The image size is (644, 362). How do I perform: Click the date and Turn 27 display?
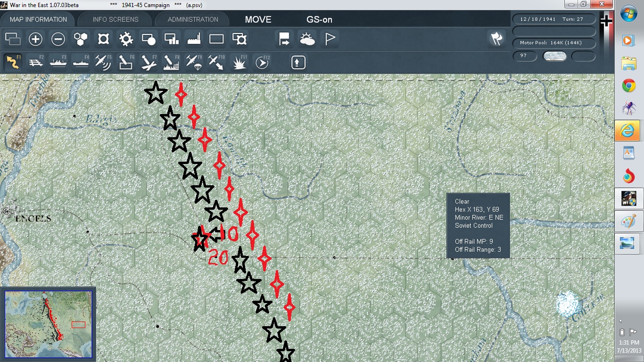tap(554, 19)
